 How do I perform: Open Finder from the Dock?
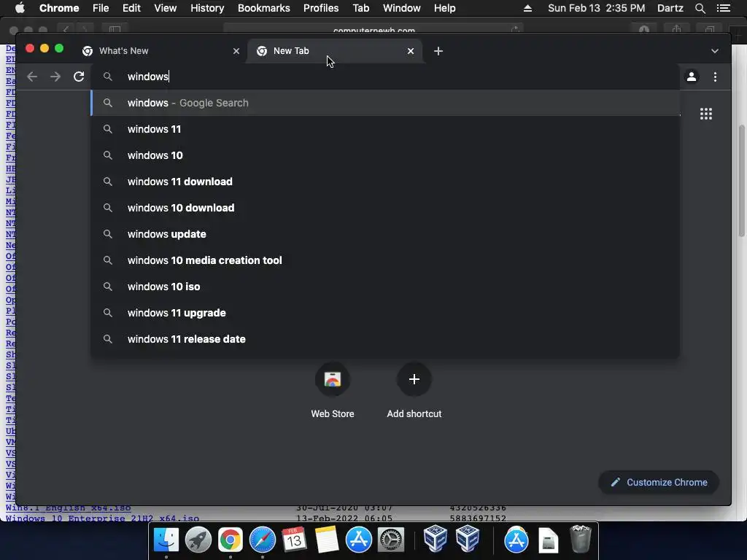click(166, 540)
